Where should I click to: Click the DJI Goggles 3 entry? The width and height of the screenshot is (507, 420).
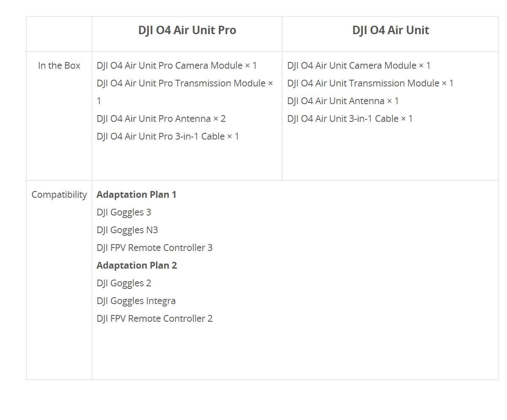coord(124,213)
